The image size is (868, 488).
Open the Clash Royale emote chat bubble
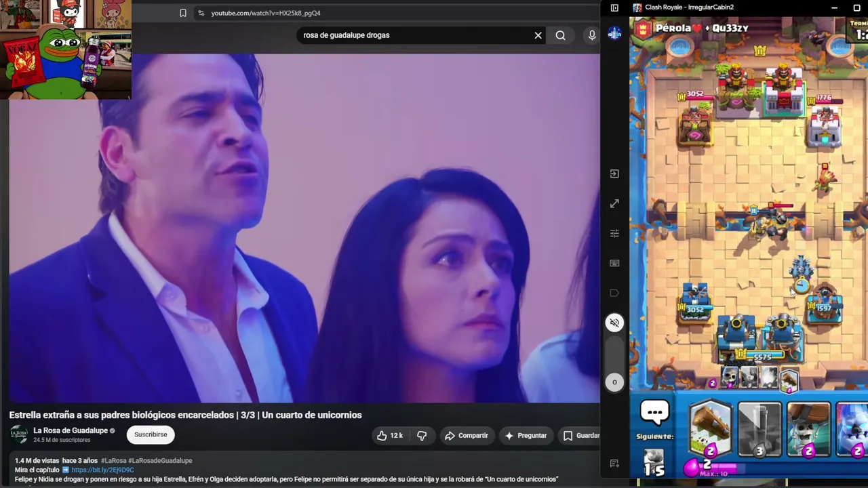pyautogui.click(x=655, y=412)
